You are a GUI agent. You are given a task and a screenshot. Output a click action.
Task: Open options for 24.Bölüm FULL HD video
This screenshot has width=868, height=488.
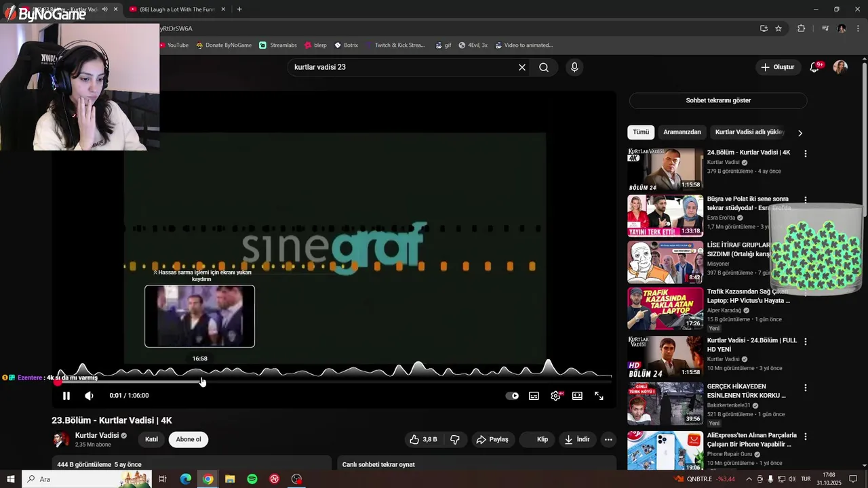click(x=806, y=342)
